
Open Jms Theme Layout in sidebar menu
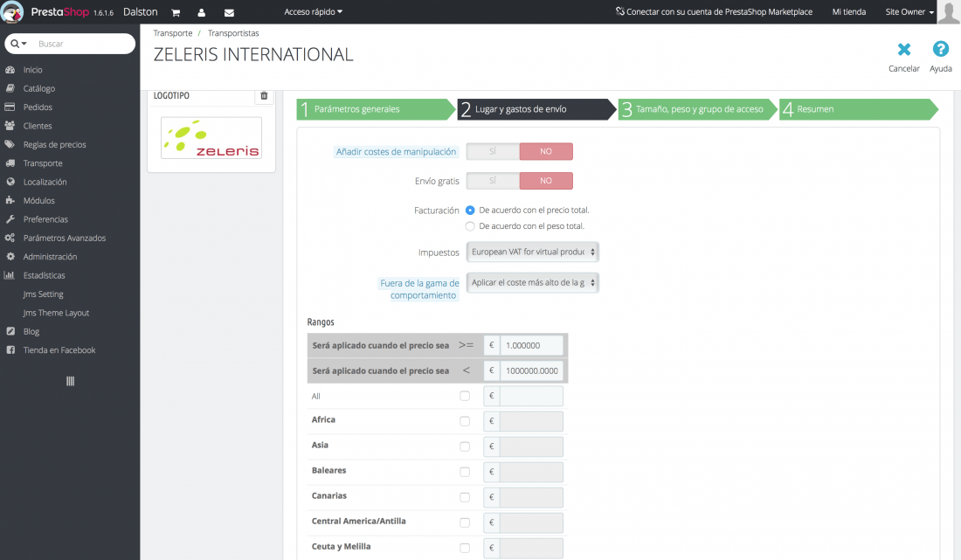click(56, 313)
